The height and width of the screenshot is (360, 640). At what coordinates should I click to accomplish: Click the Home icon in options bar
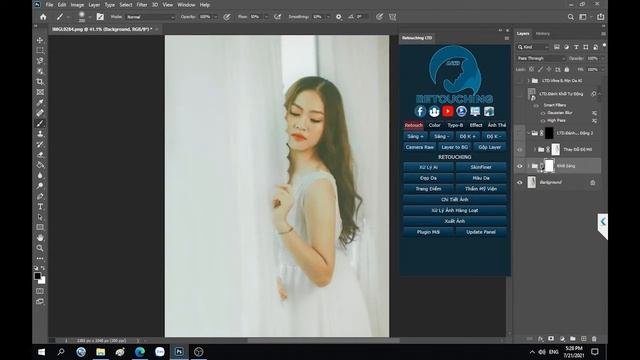pyautogui.click(x=43, y=17)
